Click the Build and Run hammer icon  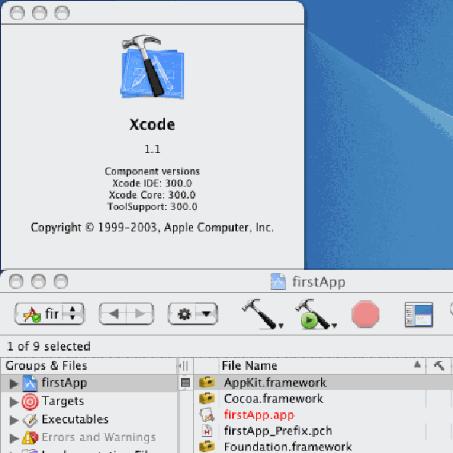pyautogui.click(x=315, y=314)
